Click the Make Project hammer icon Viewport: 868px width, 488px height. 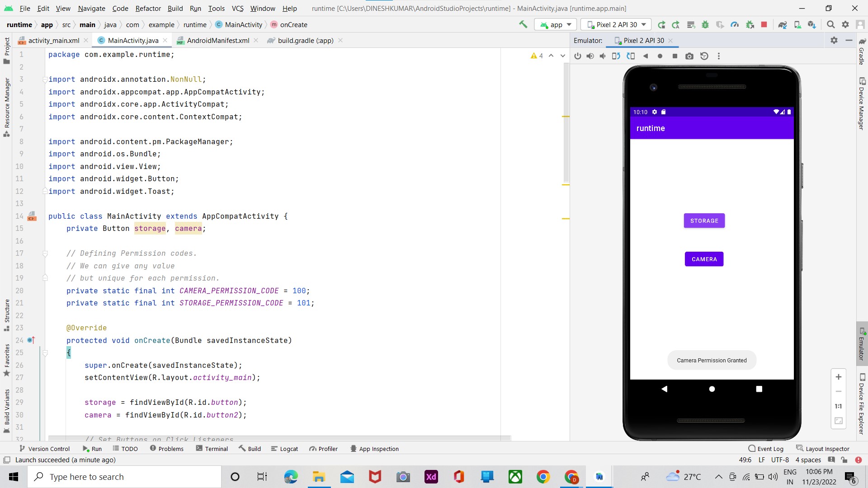(523, 24)
